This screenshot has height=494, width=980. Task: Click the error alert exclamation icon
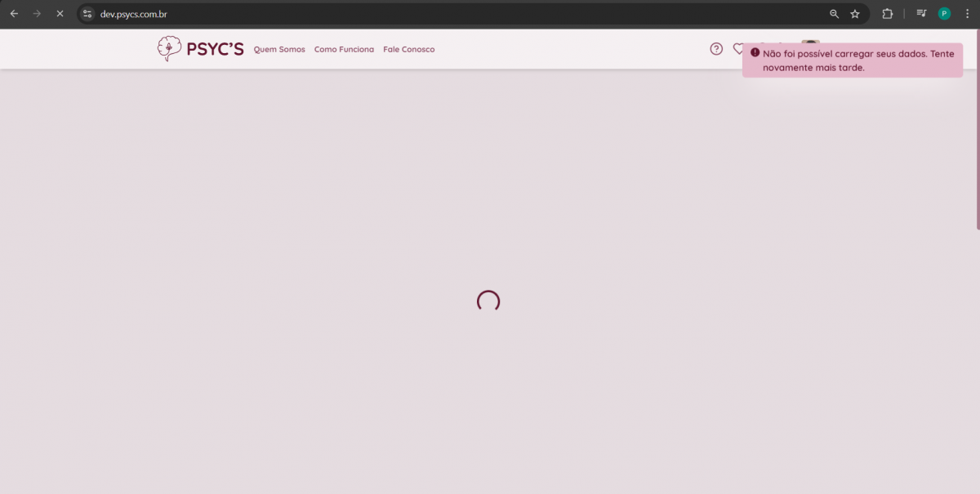(755, 53)
